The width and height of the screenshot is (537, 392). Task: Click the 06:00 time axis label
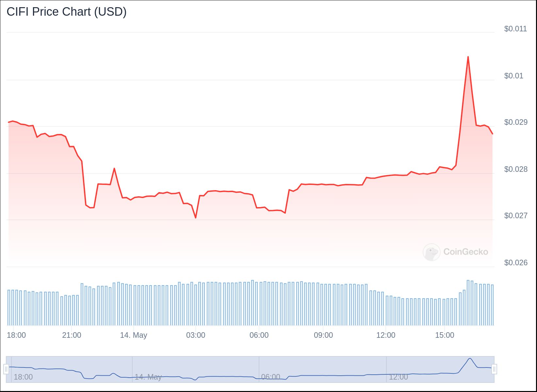pyautogui.click(x=259, y=335)
